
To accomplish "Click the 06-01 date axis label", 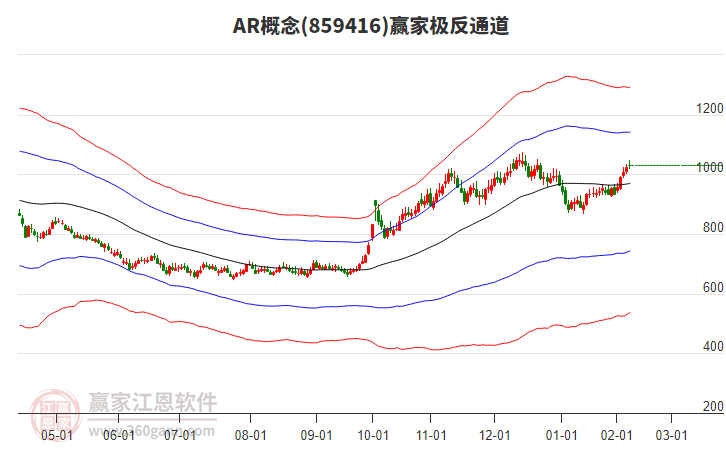I will coord(119,435).
